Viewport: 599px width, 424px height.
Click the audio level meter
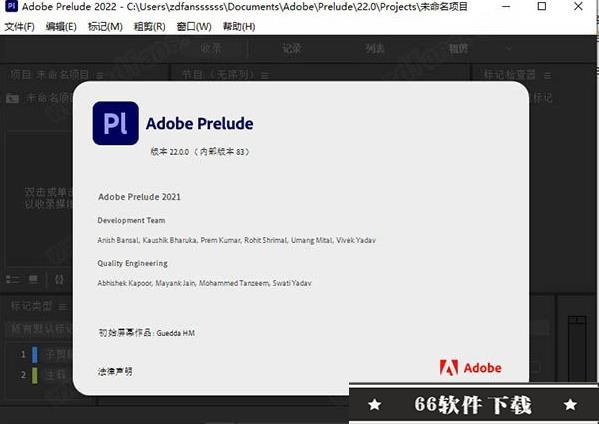[x=577, y=348]
